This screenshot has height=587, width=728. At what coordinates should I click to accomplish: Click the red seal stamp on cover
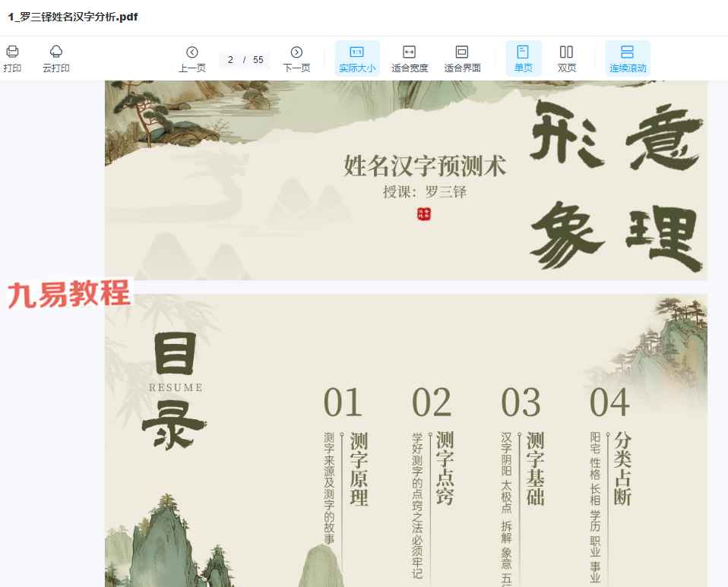[x=424, y=214]
